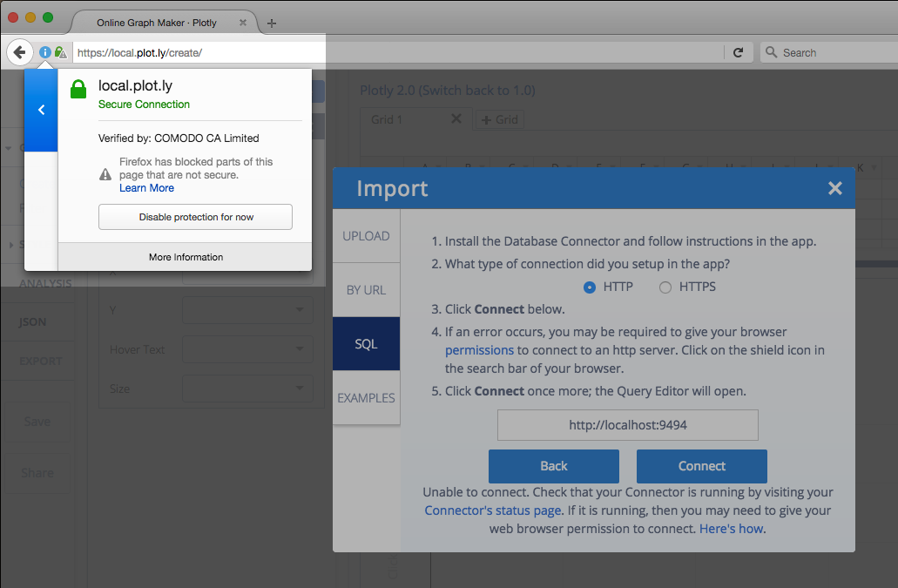This screenshot has height=588, width=898.
Task: Click the Hover Text field label
Action: 137,349
